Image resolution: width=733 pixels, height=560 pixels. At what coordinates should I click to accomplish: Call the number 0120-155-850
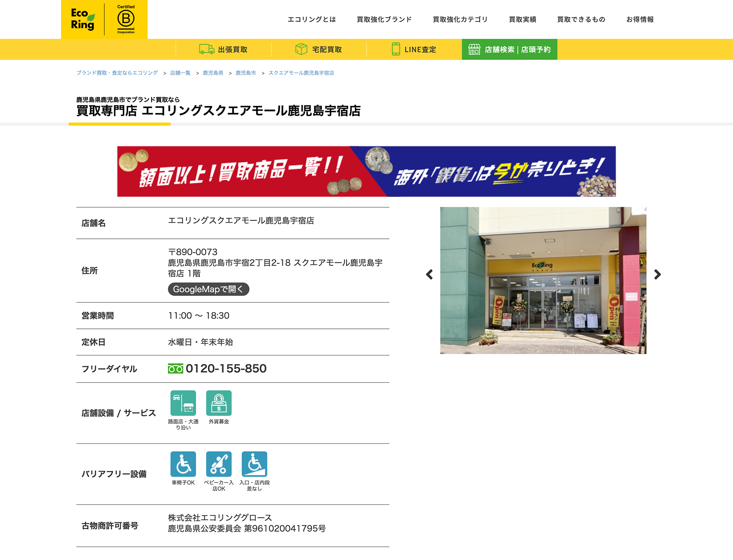226,369
